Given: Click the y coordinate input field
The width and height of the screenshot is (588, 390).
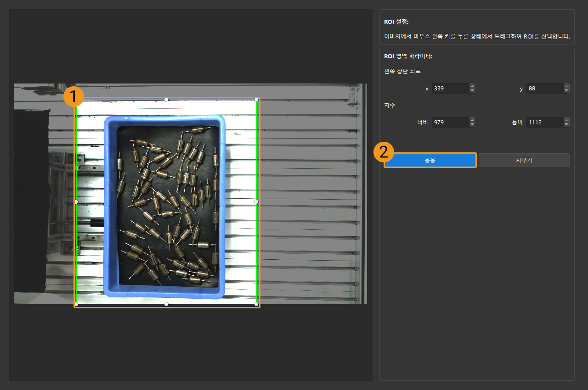Looking at the screenshot, I should pyautogui.click(x=544, y=89).
